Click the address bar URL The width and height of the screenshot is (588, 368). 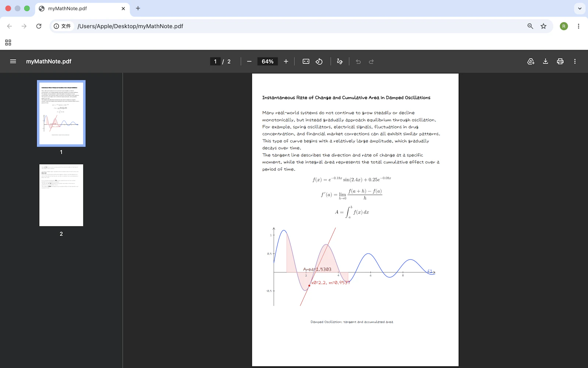pyautogui.click(x=130, y=26)
